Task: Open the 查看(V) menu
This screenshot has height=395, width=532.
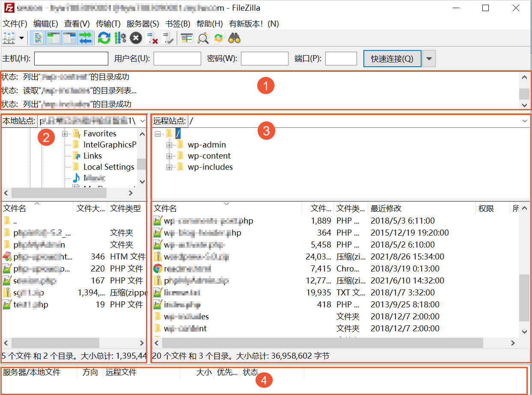Action: tap(77, 24)
